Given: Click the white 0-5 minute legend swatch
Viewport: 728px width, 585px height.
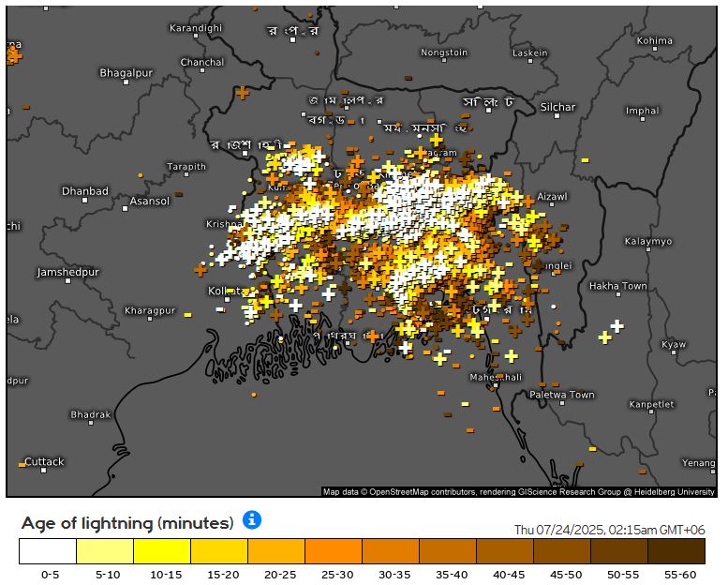Looking at the screenshot, I should [x=47, y=550].
